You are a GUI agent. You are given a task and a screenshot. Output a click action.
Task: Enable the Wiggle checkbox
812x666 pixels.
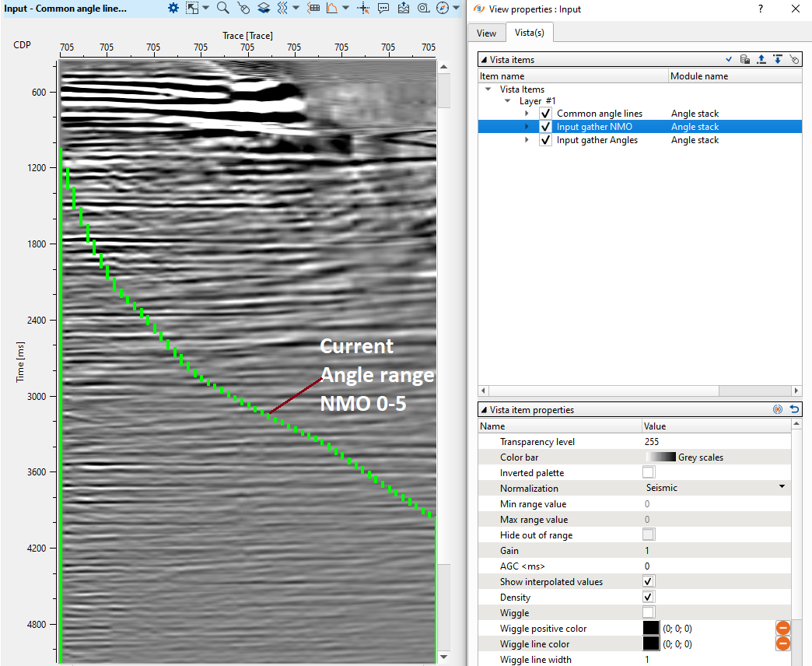[x=649, y=612]
